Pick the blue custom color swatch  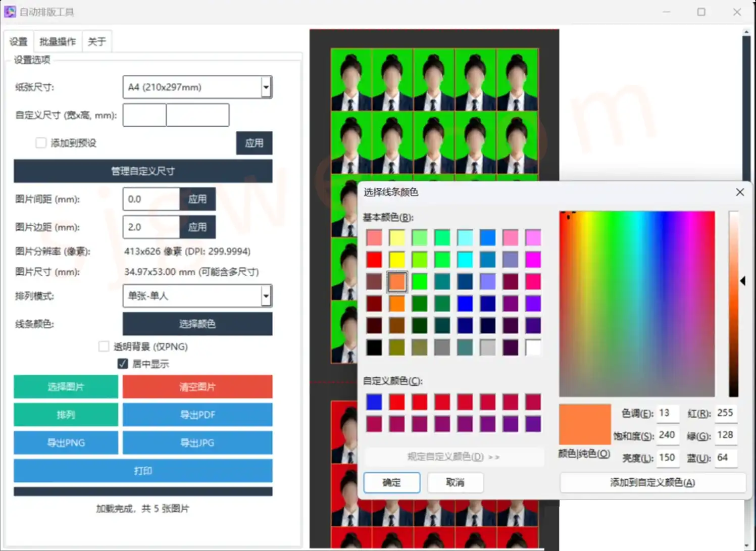pos(374,402)
